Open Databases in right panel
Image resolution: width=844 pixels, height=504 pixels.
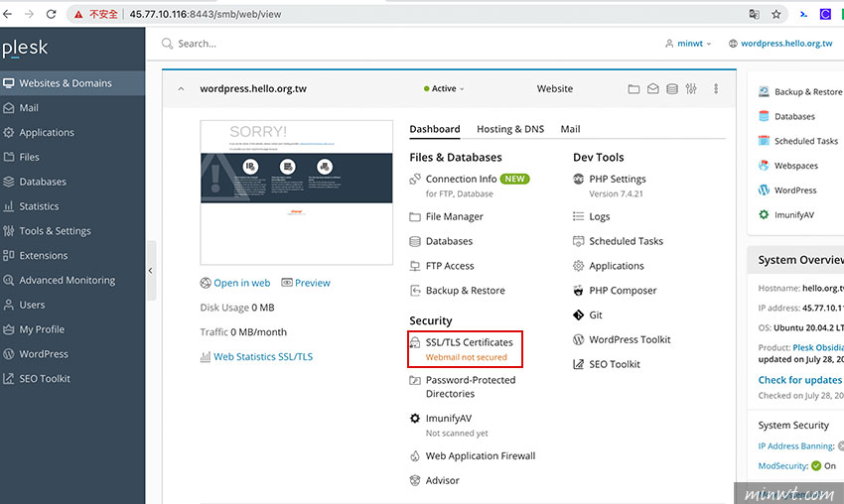pos(794,117)
